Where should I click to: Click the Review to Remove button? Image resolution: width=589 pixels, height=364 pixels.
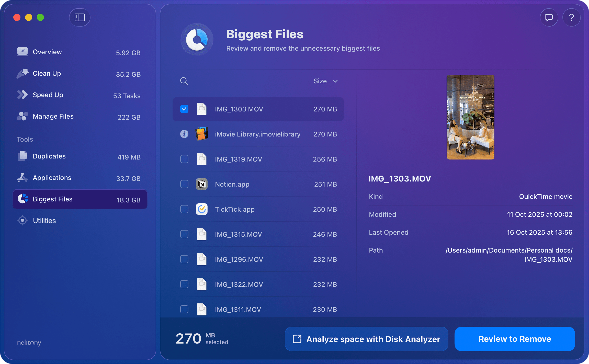[514, 339]
